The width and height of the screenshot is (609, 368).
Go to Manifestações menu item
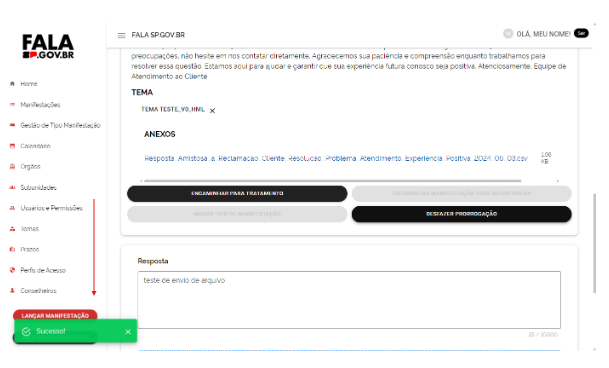(40, 105)
